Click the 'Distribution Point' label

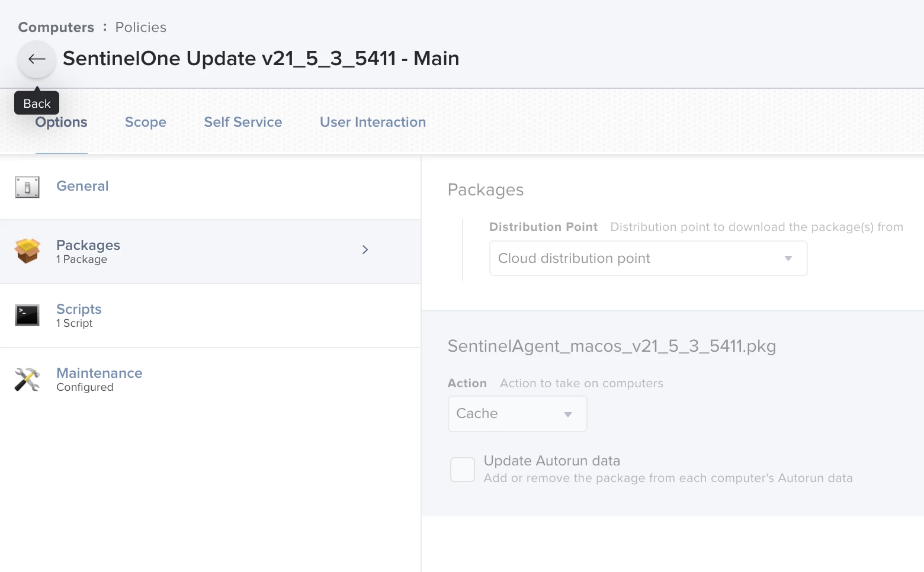click(x=544, y=227)
